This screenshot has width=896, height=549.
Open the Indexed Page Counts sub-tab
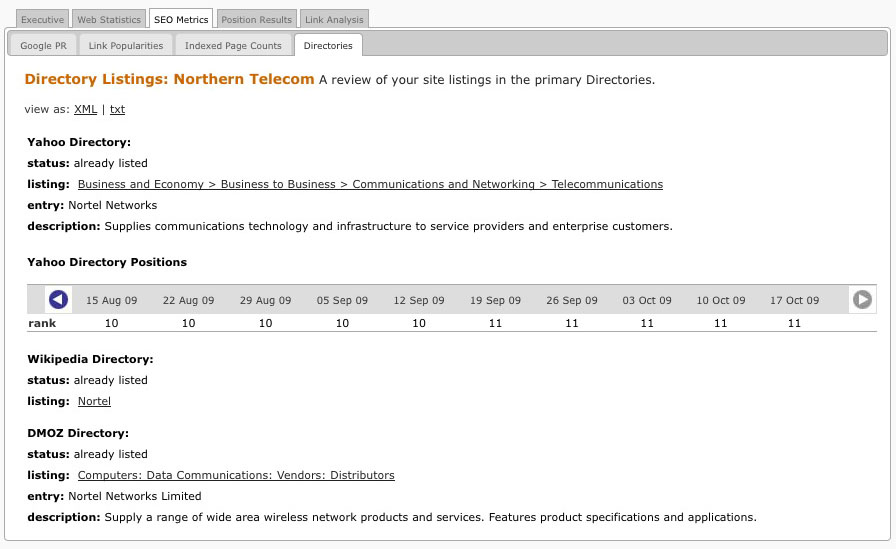tap(233, 46)
